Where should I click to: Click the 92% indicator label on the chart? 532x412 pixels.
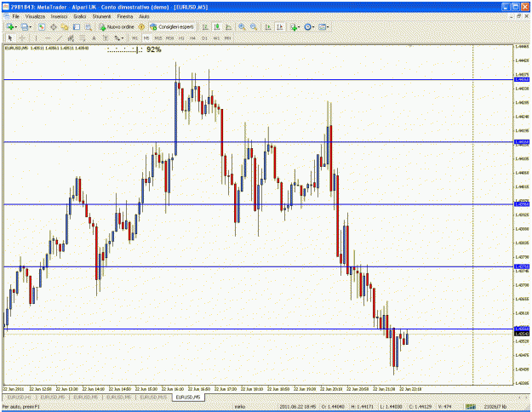click(154, 49)
